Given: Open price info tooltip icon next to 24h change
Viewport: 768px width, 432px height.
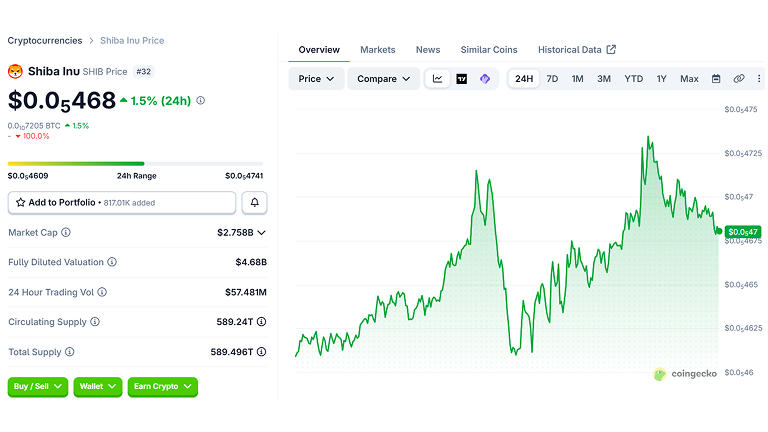Looking at the screenshot, I should click(x=200, y=100).
